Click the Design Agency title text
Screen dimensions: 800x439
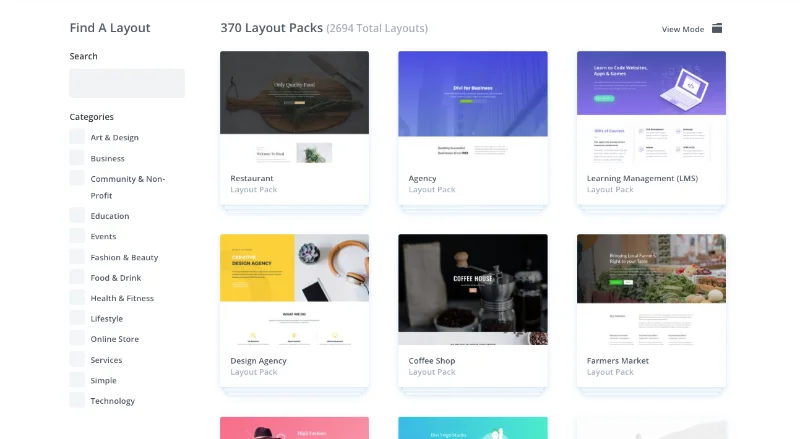[258, 361]
